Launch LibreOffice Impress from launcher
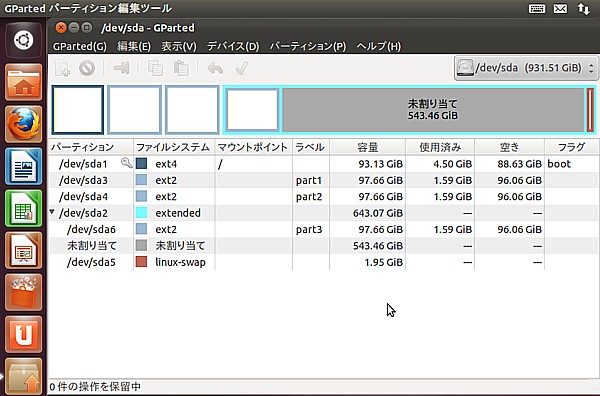The width and height of the screenshot is (600, 396). (23, 251)
